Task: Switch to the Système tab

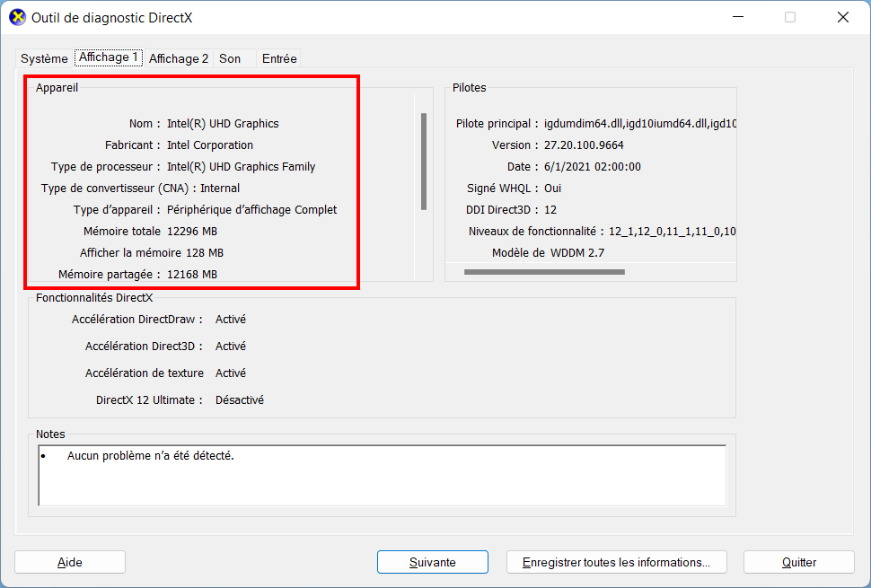Action: 44,58
